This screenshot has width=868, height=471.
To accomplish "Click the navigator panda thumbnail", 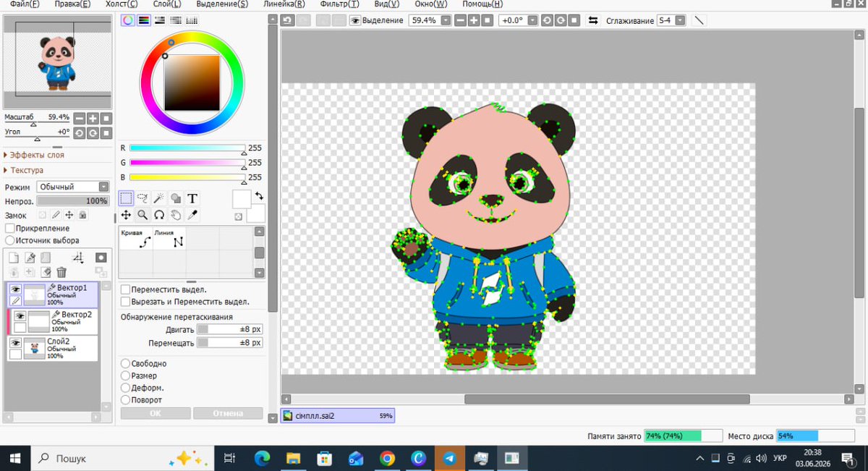I will [58, 64].
